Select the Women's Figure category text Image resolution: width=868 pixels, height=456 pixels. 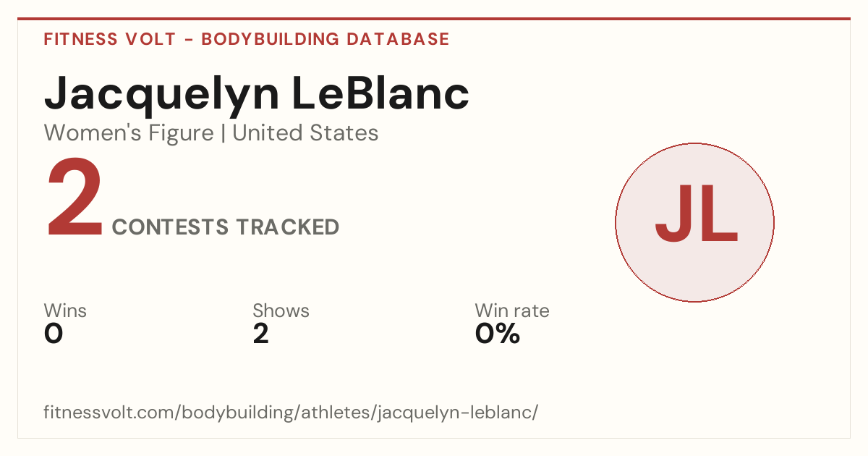[129, 133]
